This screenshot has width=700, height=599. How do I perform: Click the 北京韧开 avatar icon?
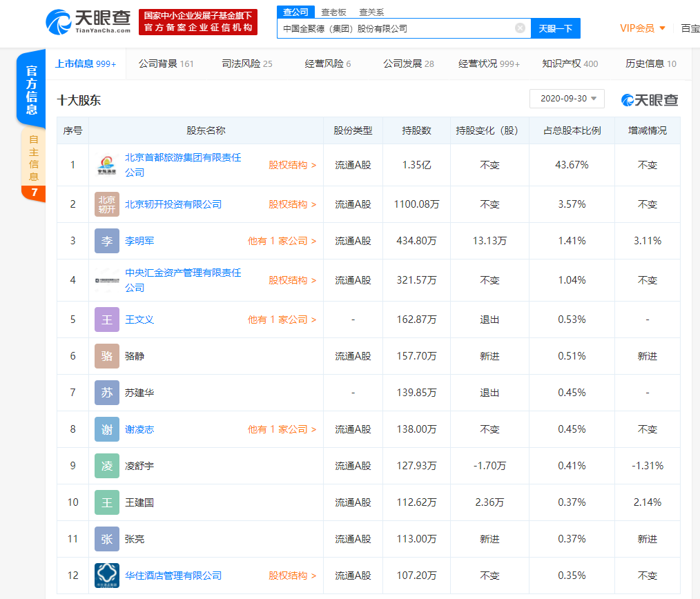[107, 204]
